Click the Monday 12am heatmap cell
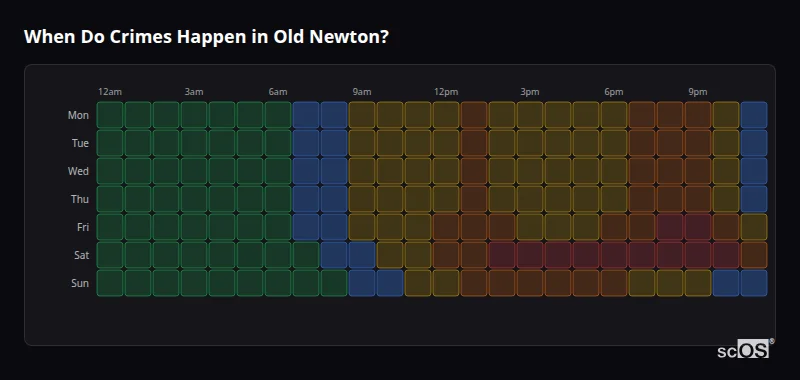Screen dimensions: 800x380 tap(110, 115)
